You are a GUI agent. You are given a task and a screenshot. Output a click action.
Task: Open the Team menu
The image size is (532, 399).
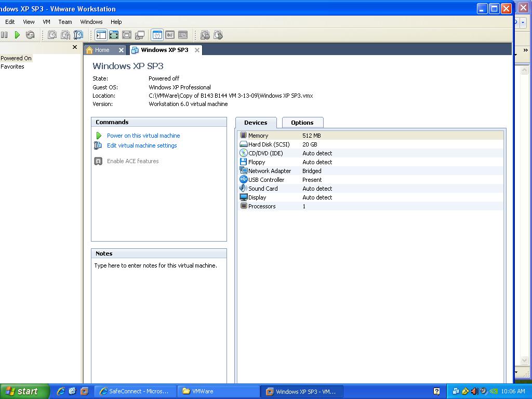pos(65,22)
